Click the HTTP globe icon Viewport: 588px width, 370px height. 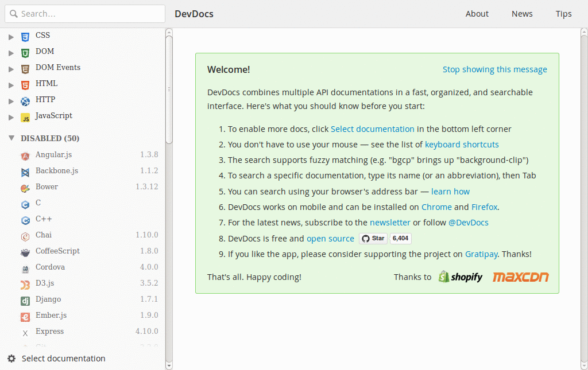(x=25, y=102)
